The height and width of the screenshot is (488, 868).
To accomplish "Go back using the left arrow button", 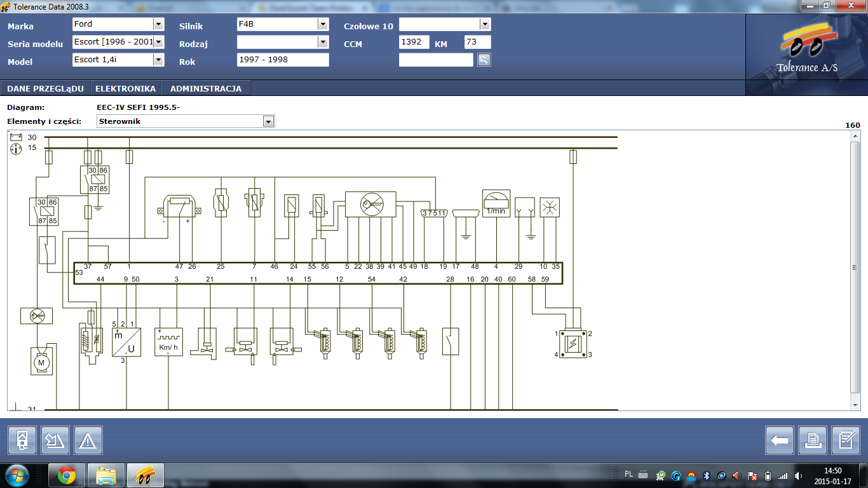I will 779,440.
